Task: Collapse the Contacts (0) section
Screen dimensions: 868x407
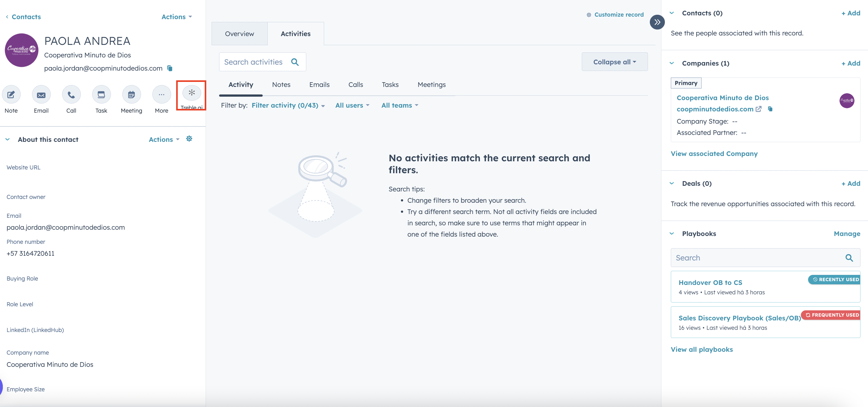Action: tap(671, 13)
